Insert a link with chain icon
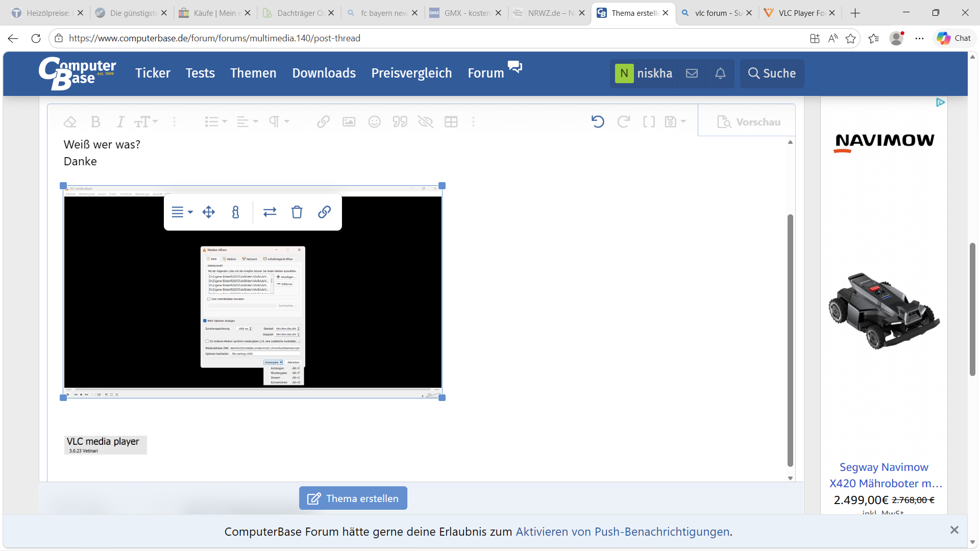The image size is (980, 551). point(323,122)
